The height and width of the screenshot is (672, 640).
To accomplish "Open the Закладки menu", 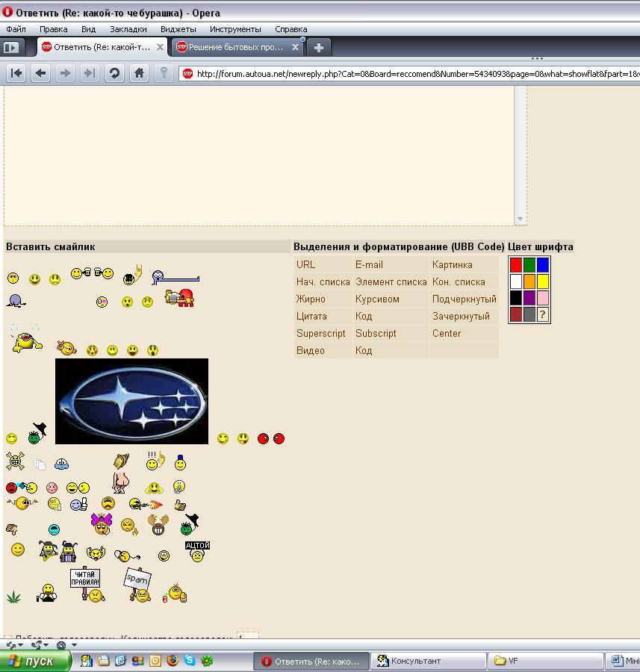I will [x=128, y=29].
